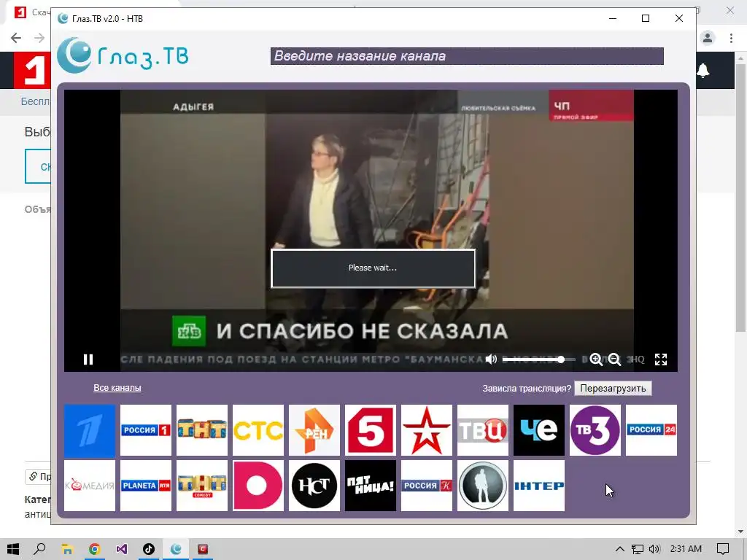
Task: Switch to Chrome in the taskbar
Action: [x=94, y=549]
